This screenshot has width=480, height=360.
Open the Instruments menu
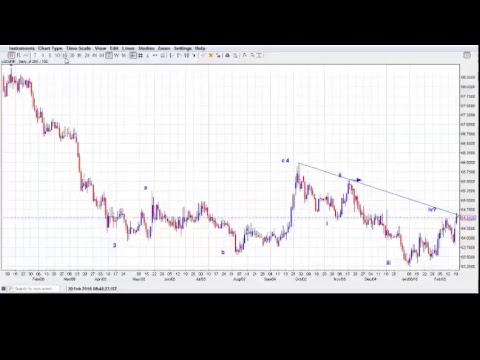[22, 48]
